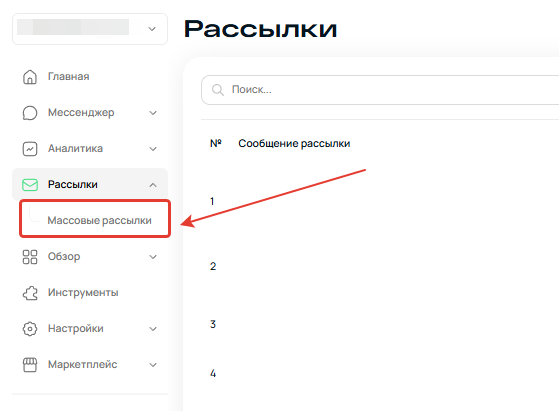Click the green Рассылки envelope icon
This screenshot has height=411, width=559.
point(30,185)
